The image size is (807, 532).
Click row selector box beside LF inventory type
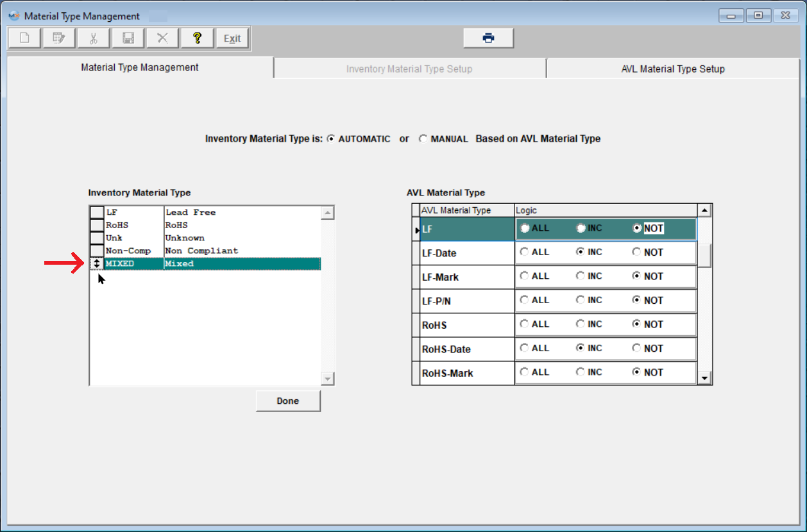[96, 212]
